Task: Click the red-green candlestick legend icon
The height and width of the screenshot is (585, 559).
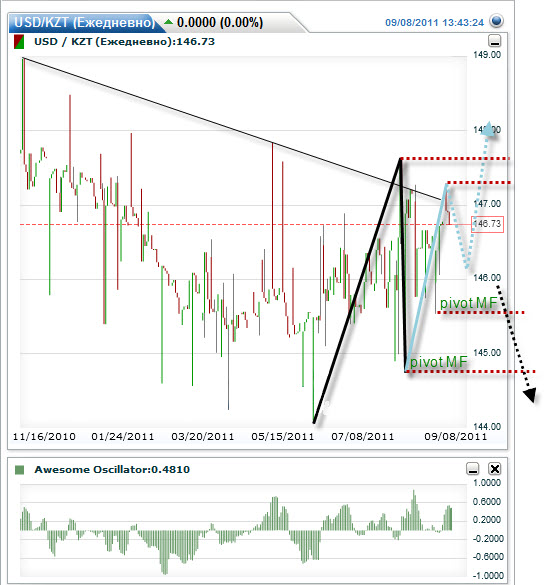Action: tap(19, 42)
